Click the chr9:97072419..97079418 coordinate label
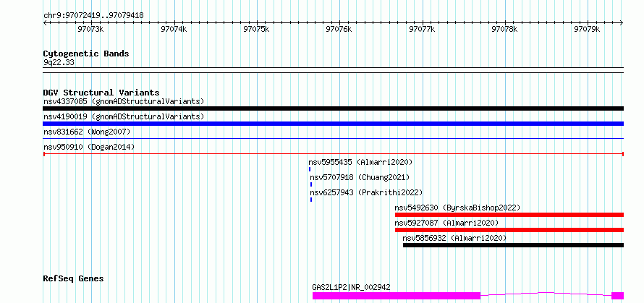 [93, 16]
